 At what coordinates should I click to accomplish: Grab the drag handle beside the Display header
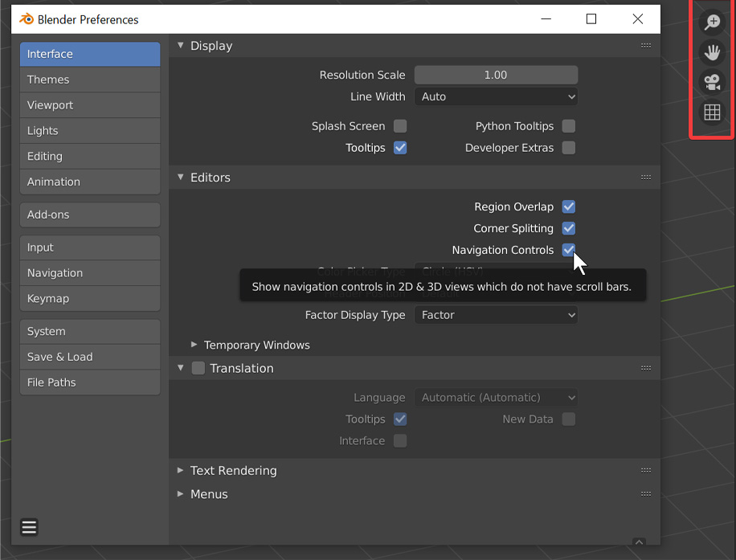click(x=645, y=46)
